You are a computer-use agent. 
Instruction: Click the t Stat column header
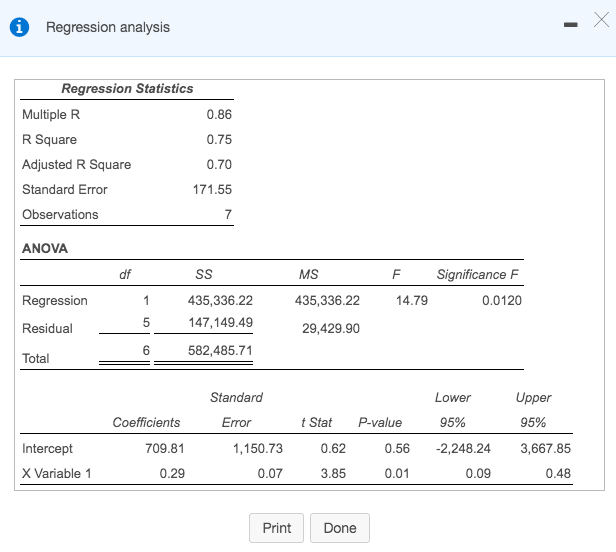click(x=317, y=422)
